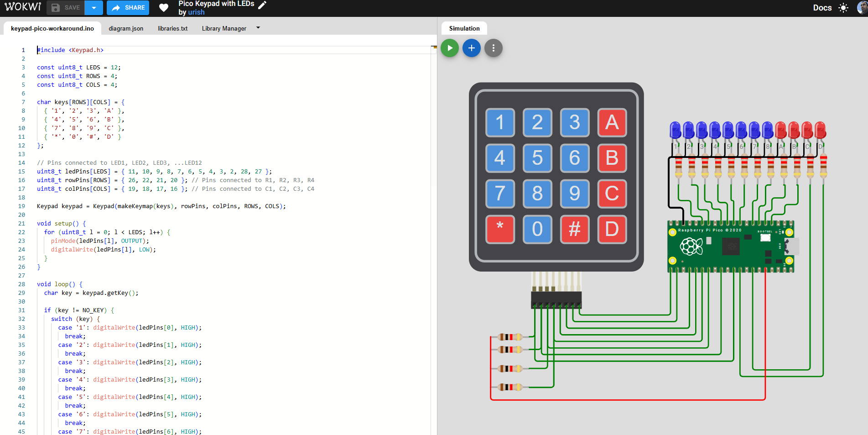Screen dimensions: 868x435
Task: Toggle the light/dark theme sun icon
Action: (843, 8)
